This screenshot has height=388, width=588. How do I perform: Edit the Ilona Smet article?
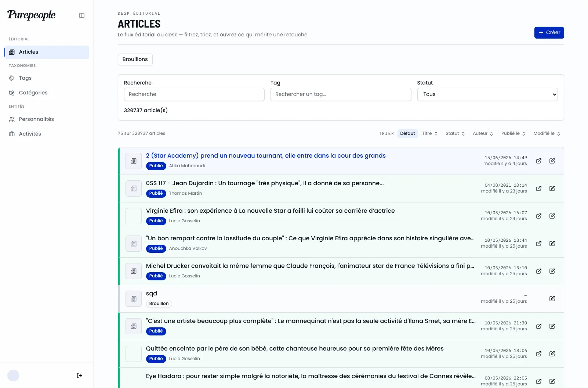coord(552,326)
